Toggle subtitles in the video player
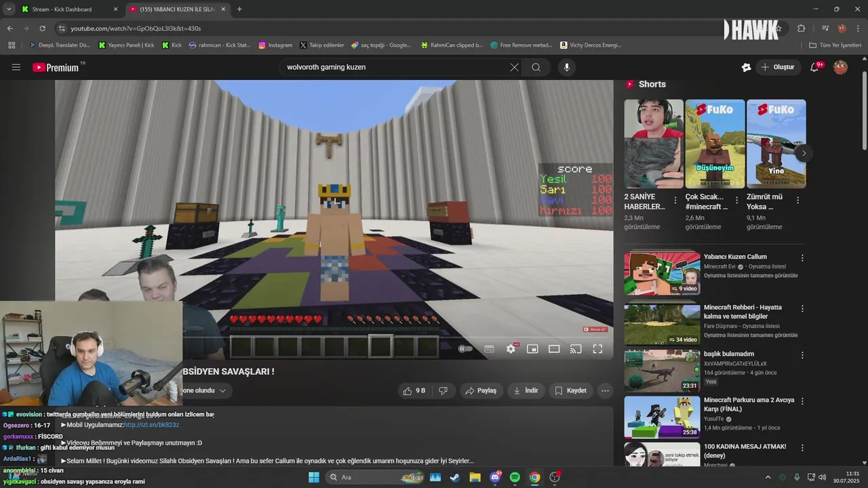The width and height of the screenshot is (868, 488). [x=489, y=348]
